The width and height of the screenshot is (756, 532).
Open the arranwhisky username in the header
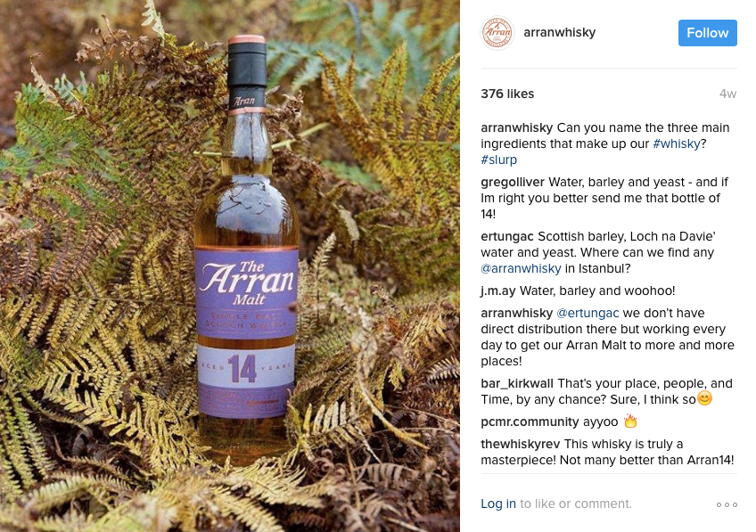click(x=559, y=32)
